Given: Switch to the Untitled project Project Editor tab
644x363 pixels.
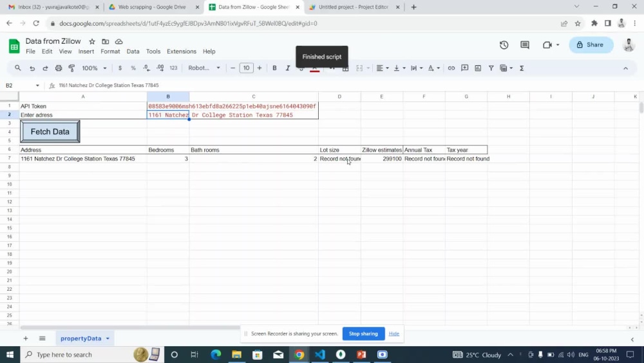Looking at the screenshot, I should coord(354,7).
